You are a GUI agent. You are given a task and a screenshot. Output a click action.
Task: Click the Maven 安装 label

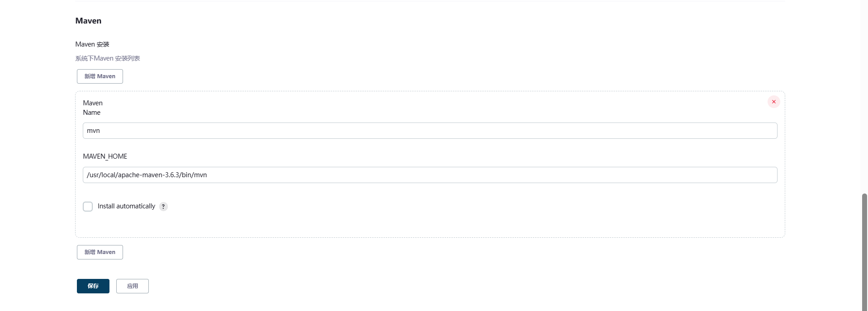pyautogui.click(x=92, y=44)
